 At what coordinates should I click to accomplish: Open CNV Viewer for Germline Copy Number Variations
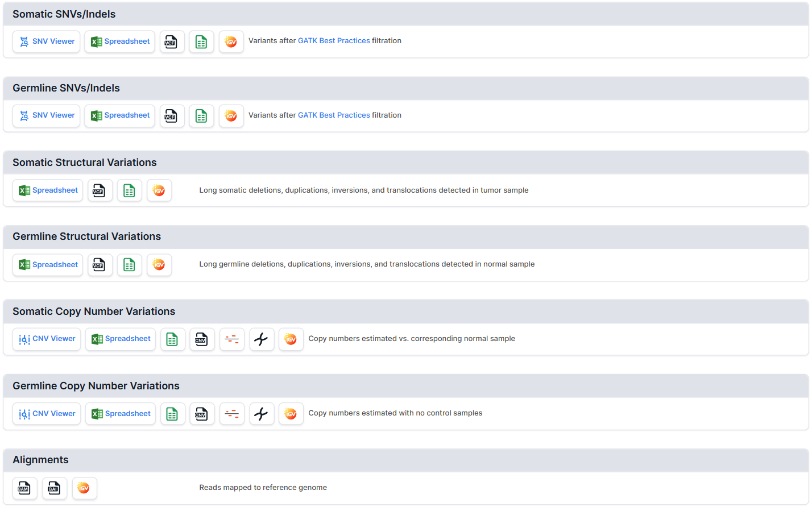[x=47, y=414]
